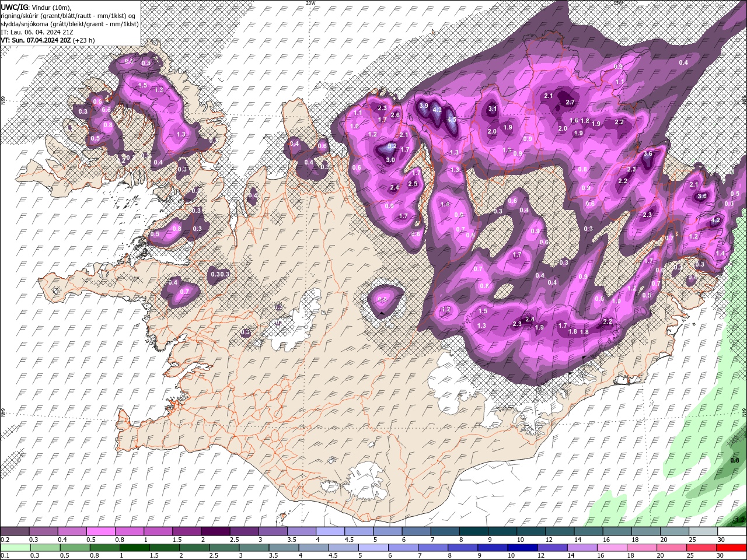Click the dark mauve 0.2 swatch in top legend
747x560 pixels.
coord(15,531)
